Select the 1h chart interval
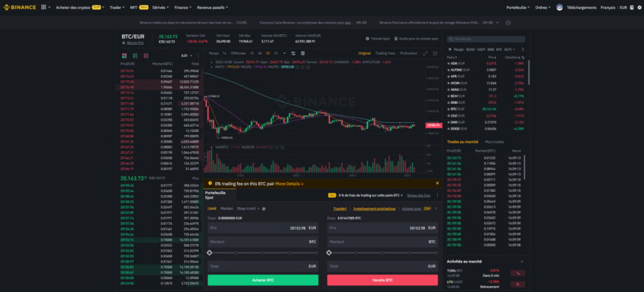Screen dimensions: 644x292 tap(252, 53)
